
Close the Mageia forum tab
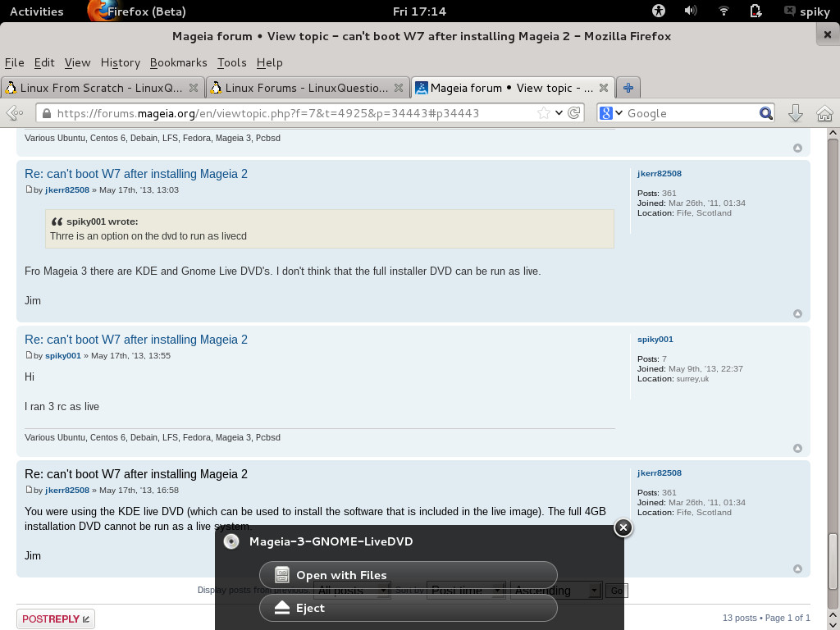604,88
